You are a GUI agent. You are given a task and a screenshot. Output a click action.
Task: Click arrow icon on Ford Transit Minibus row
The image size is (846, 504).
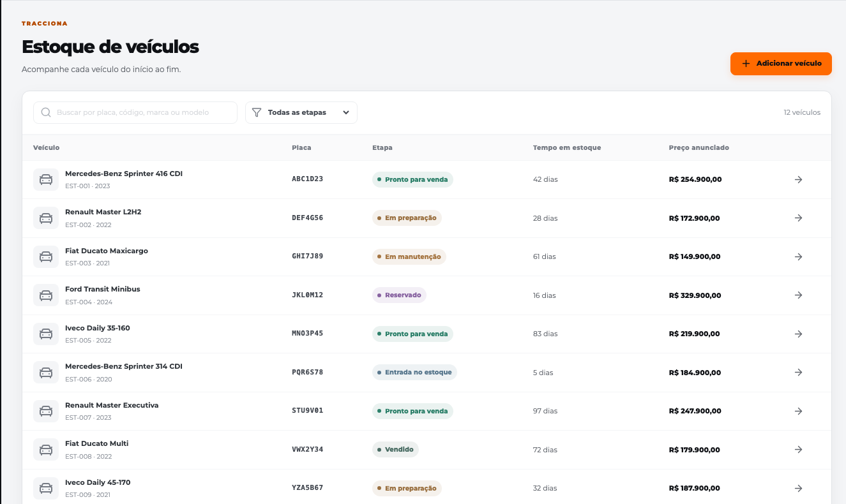[798, 295]
